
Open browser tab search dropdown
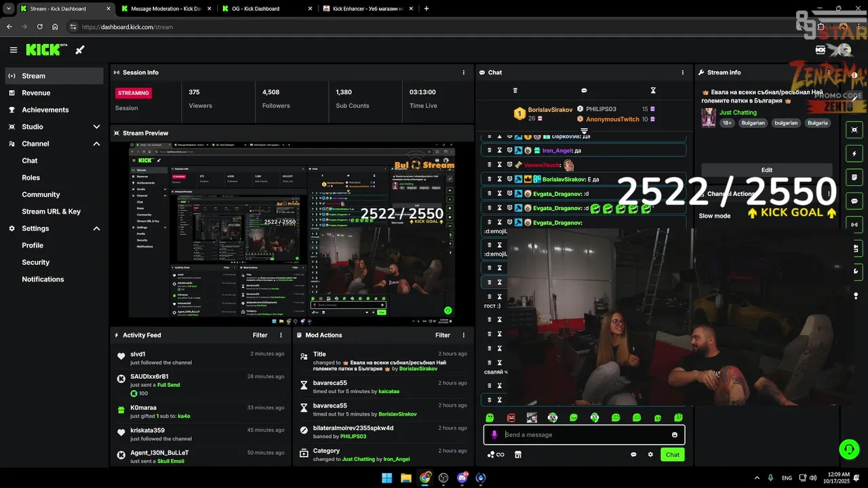8,9
